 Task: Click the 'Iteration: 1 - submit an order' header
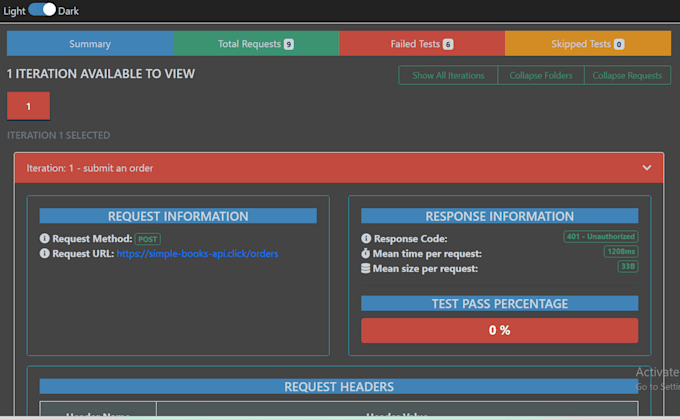339,168
